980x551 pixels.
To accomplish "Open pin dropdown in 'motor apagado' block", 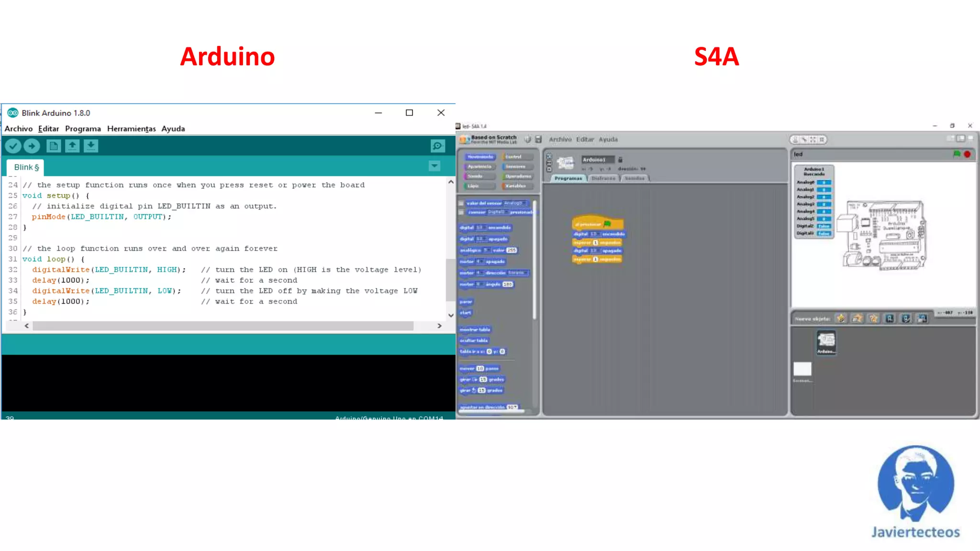I will (x=480, y=262).
